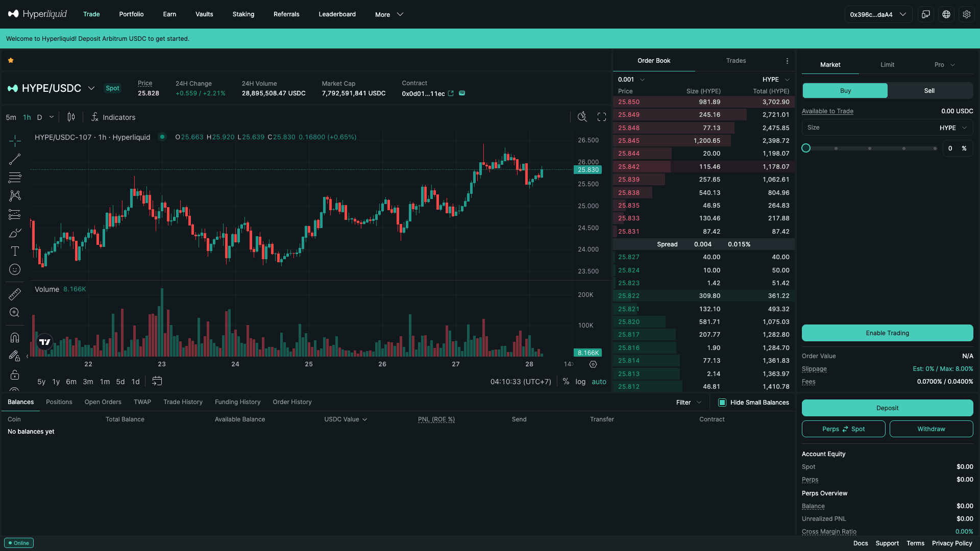Open Indicators on the chart toolbar
980x551 pixels.
coord(113,117)
